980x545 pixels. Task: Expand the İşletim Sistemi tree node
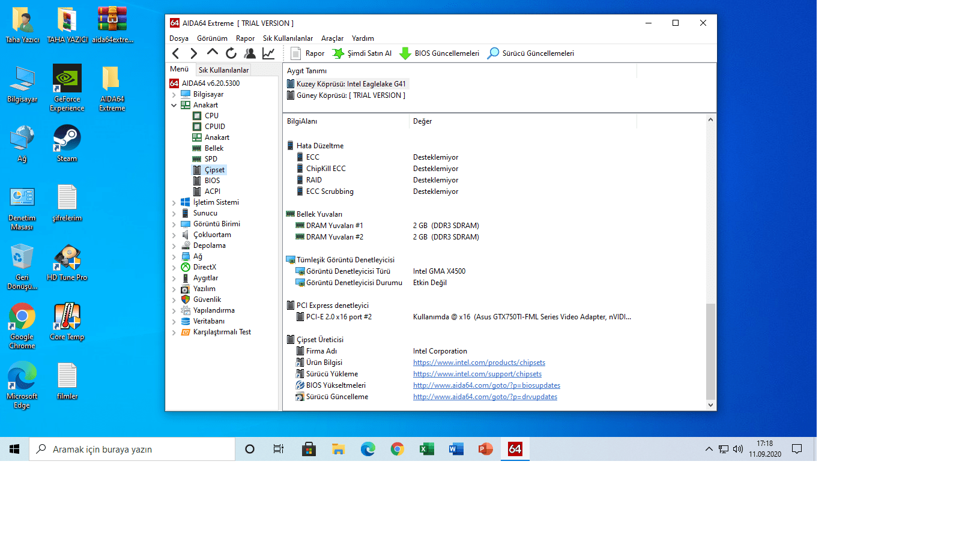pyautogui.click(x=174, y=203)
